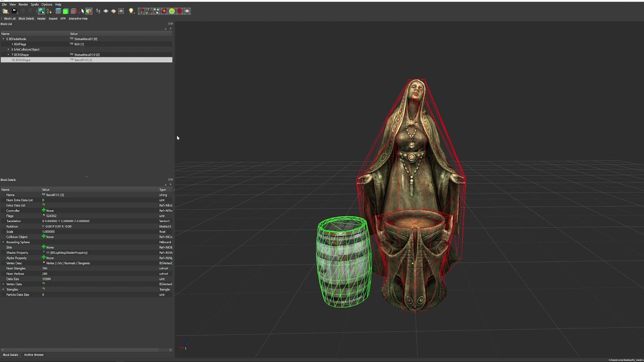The image size is (644, 362).
Task: Click green plus beside Collision Object None
Action: pos(44,236)
